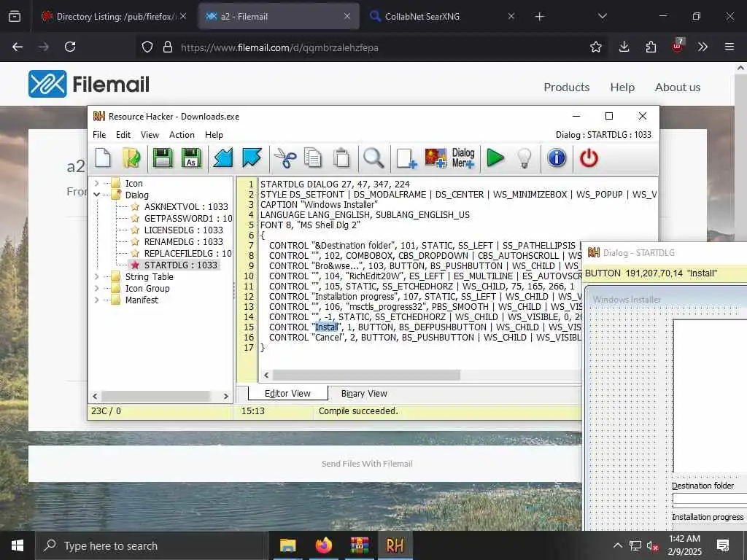The height and width of the screenshot is (560, 747).
Task: Click the script editor horizontal scrollbar thumb
Action: pos(366,376)
